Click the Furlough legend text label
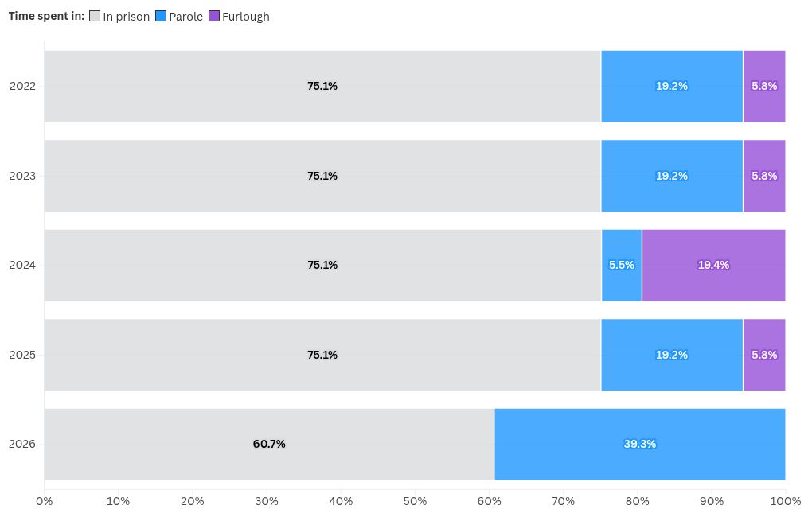The width and height of the screenshot is (812, 517). pyautogui.click(x=246, y=17)
